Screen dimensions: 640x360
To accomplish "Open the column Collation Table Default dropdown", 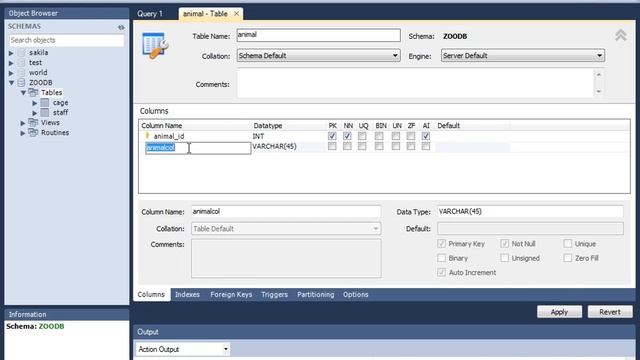I will (x=286, y=229).
